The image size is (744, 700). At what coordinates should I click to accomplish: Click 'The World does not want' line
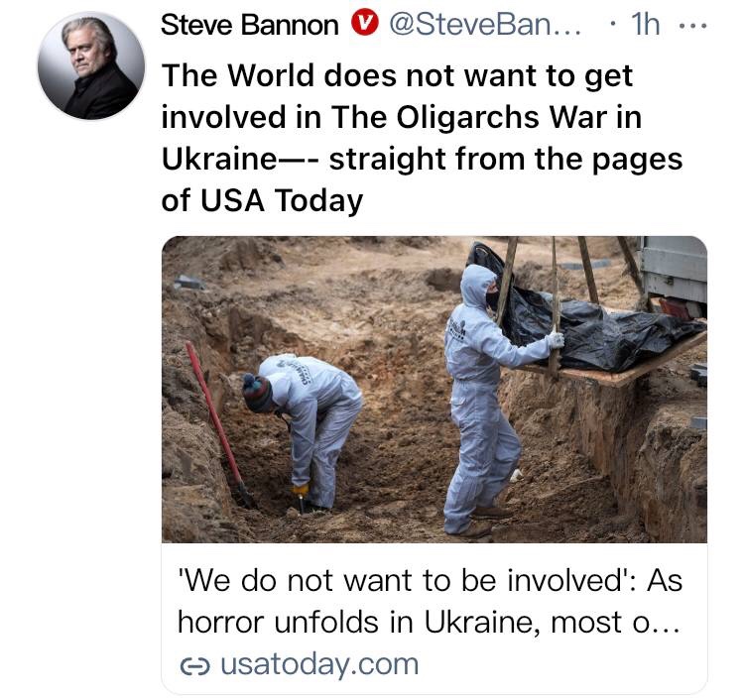397,76
